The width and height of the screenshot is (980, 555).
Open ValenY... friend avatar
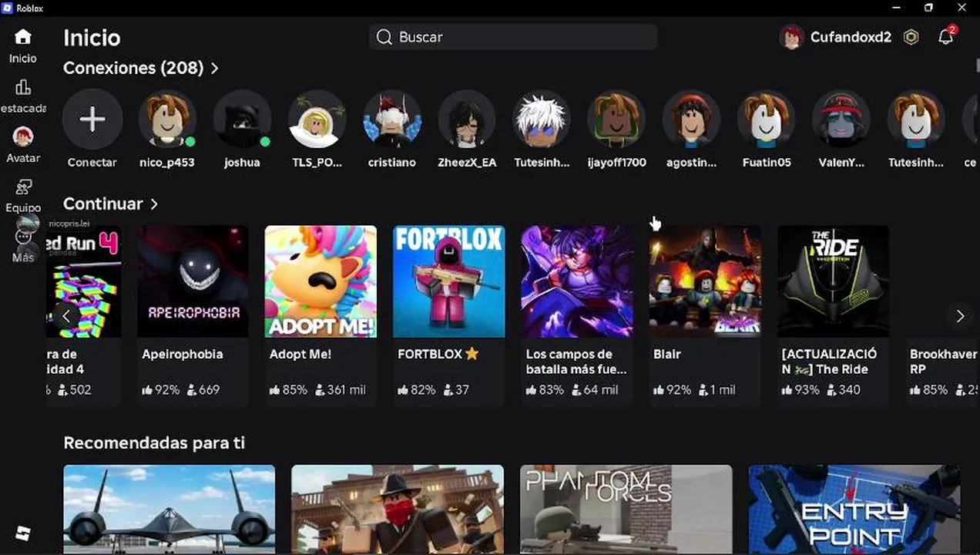pos(841,119)
